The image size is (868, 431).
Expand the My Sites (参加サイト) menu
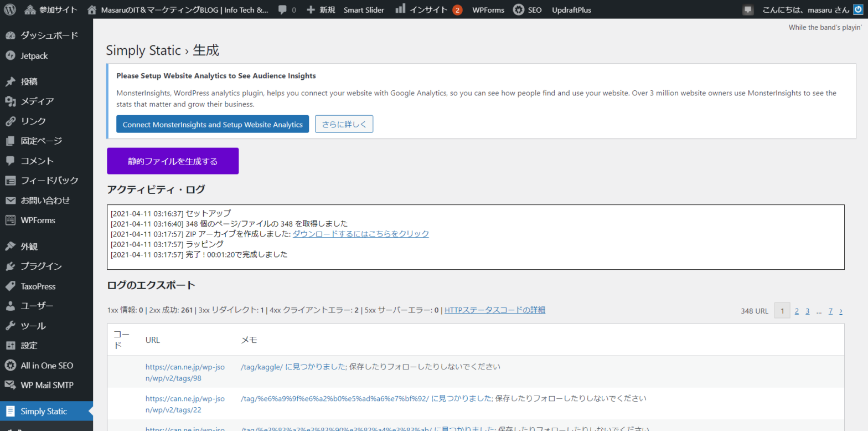(51, 9)
